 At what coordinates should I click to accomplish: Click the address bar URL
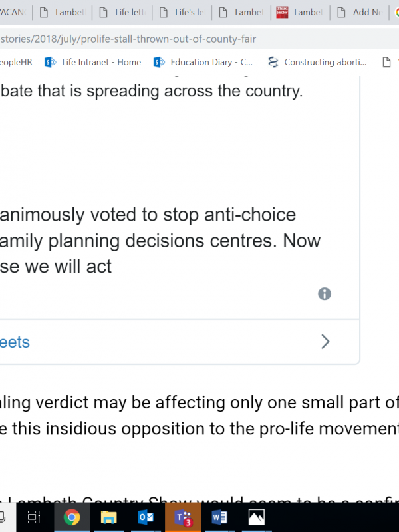point(128,39)
